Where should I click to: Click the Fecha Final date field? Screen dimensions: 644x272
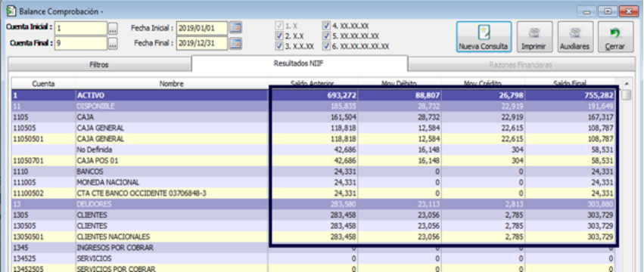(201, 43)
